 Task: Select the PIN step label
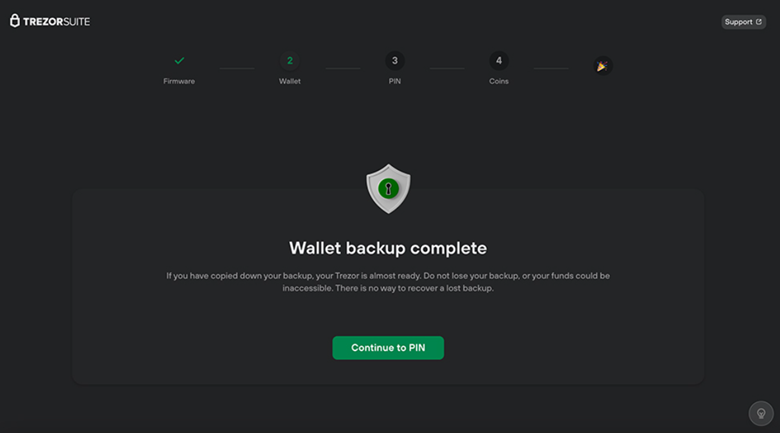click(394, 81)
